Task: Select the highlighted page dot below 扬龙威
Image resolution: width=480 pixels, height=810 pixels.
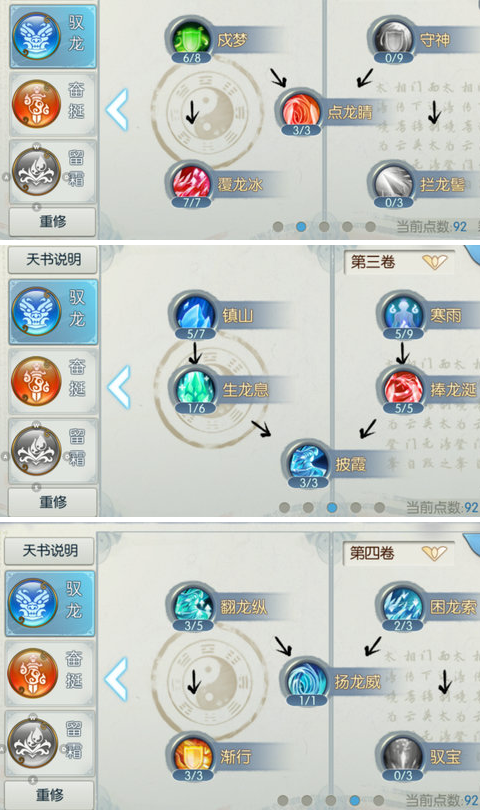Action: tap(354, 800)
